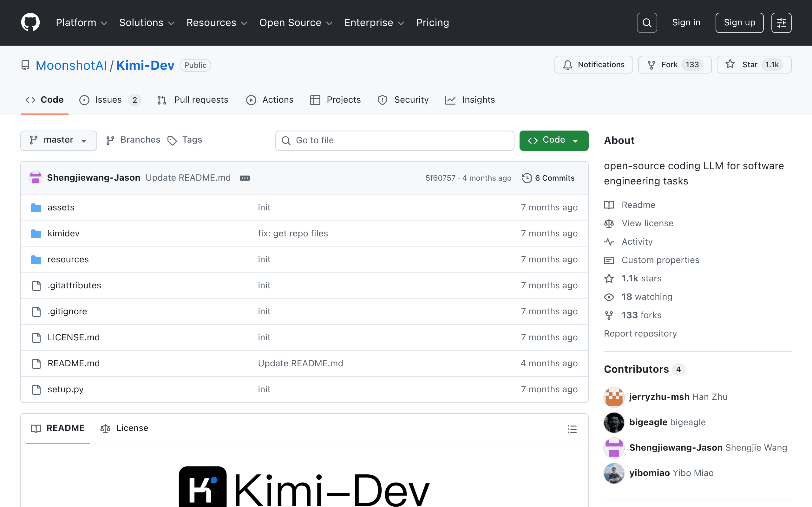Image resolution: width=812 pixels, height=507 pixels.
Task: Open the assets folder icon
Action: [x=36, y=208]
